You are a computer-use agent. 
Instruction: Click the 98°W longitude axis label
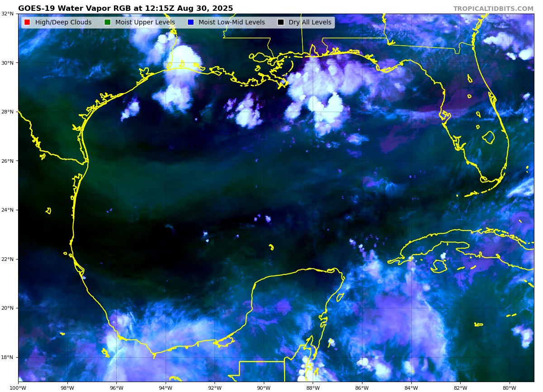pos(67,387)
